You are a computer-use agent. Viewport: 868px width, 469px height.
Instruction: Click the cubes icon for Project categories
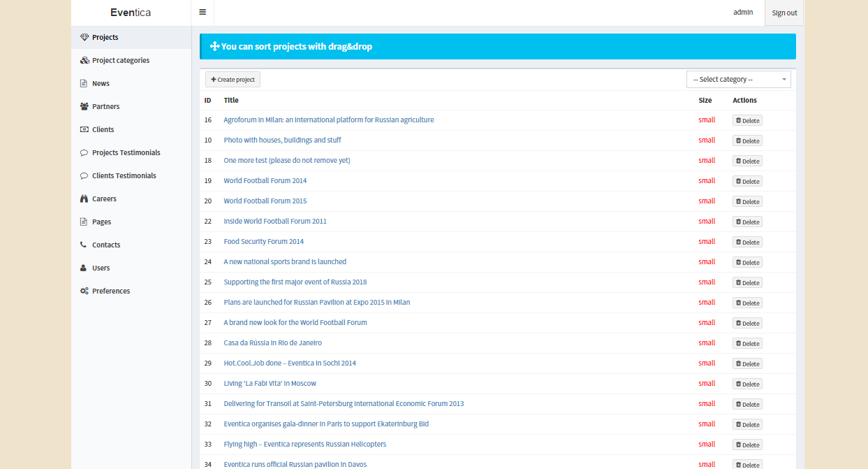pos(84,61)
